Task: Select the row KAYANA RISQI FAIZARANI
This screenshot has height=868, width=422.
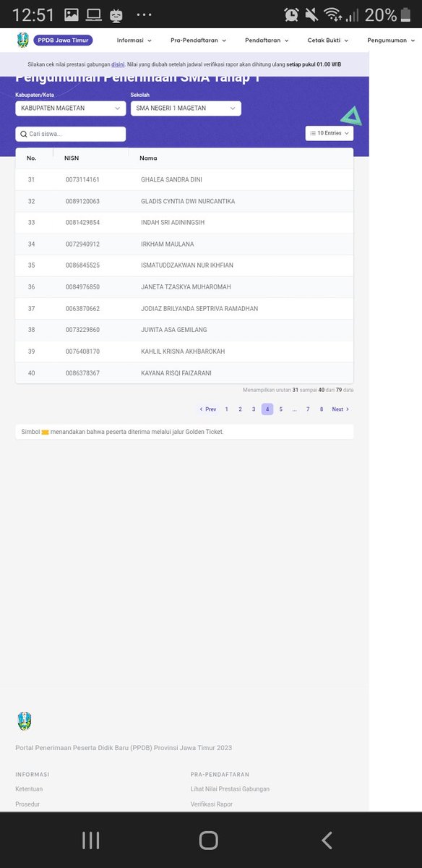Action: coord(184,373)
